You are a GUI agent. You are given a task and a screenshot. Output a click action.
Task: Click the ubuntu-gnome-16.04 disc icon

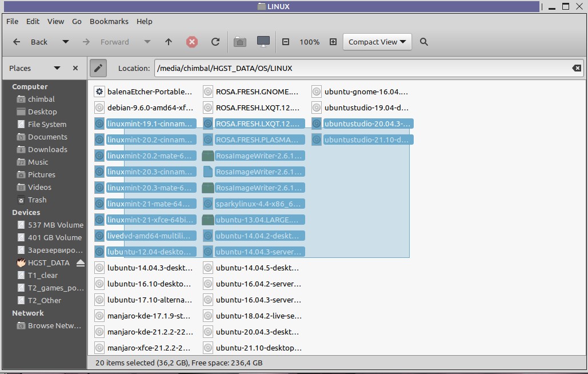[317, 91]
